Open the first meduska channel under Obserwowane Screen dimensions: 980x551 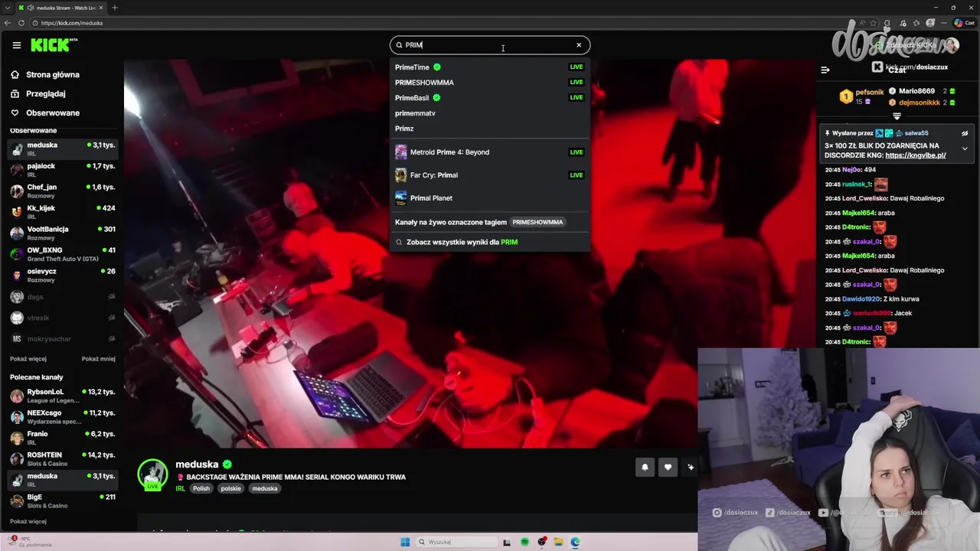[63, 148]
